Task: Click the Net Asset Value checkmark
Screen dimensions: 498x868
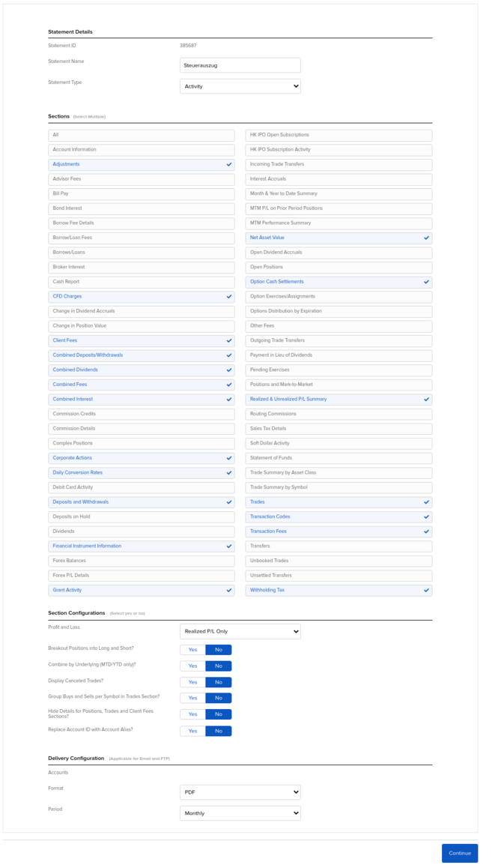Action: (x=426, y=238)
